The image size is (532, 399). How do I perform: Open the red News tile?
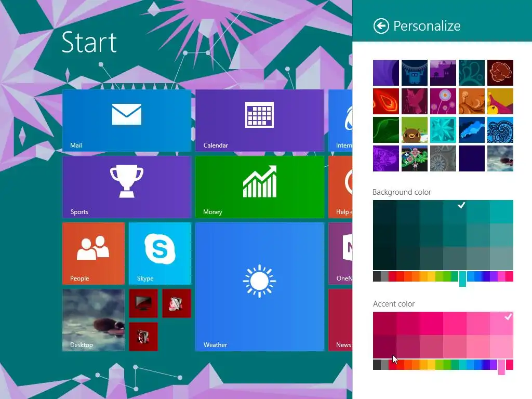point(340,320)
